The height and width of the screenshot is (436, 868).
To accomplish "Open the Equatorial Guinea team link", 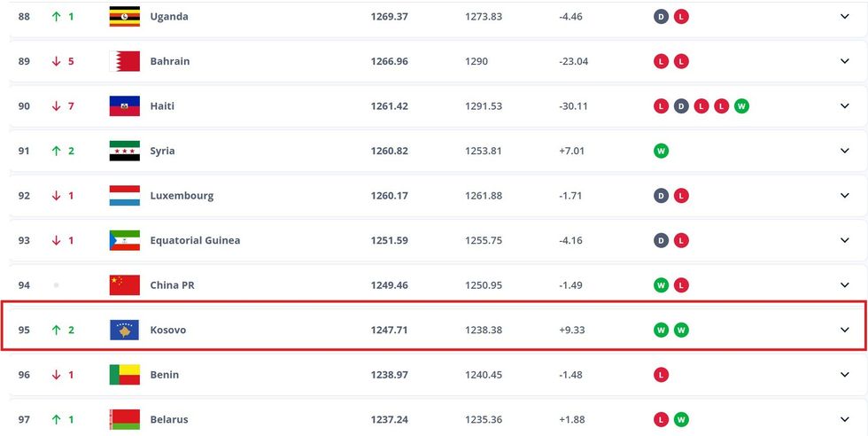I will (195, 240).
